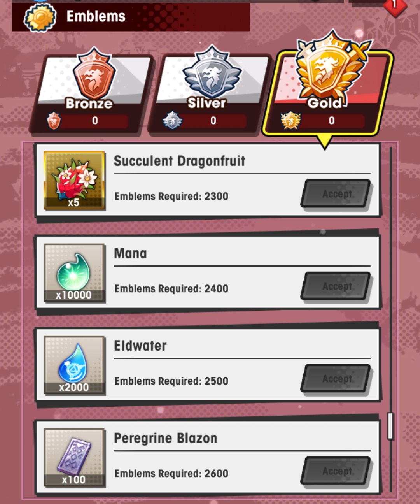Tap the Succulent Dragonfruit reward icon
This screenshot has width=420, height=504.
point(74,181)
